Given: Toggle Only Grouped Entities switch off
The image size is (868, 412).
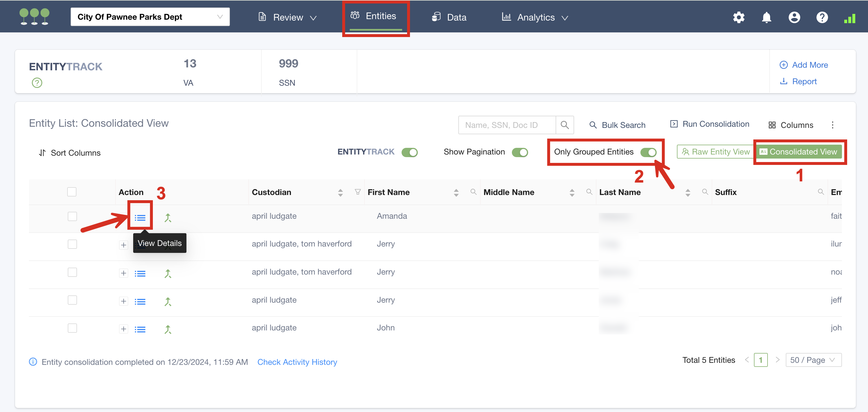Looking at the screenshot, I should tap(648, 152).
